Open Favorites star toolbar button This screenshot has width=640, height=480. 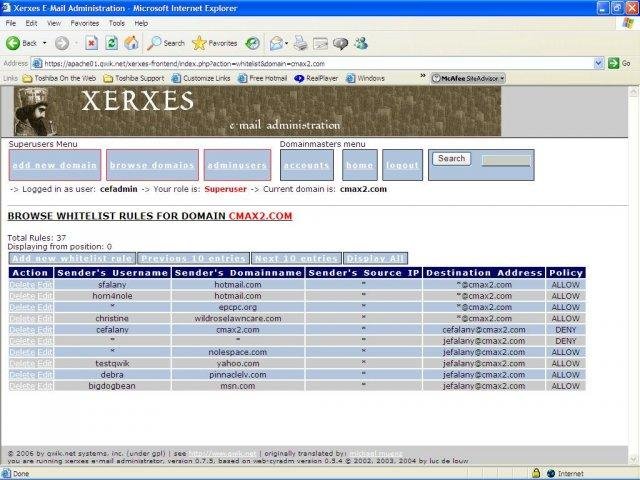pos(215,43)
